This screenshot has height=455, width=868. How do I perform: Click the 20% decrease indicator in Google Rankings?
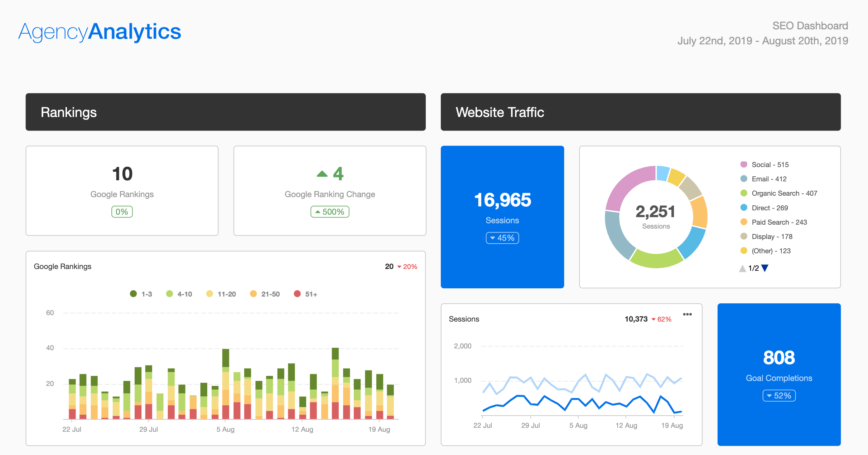(407, 266)
